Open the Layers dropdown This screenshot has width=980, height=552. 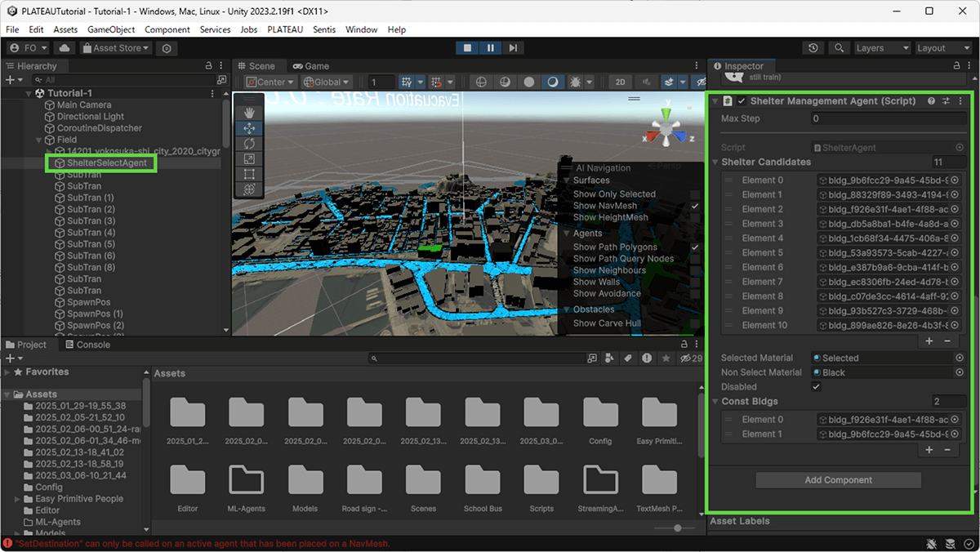(x=882, y=48)
